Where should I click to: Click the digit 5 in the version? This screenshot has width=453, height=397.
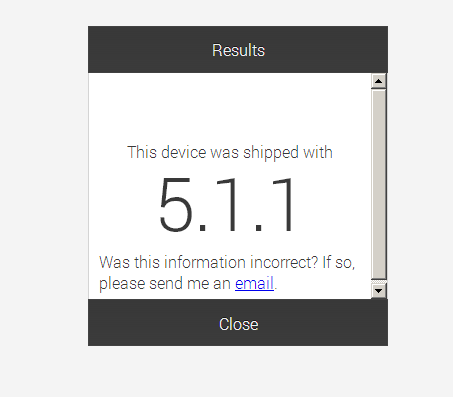pyautogui.click(x=175, y=204)
